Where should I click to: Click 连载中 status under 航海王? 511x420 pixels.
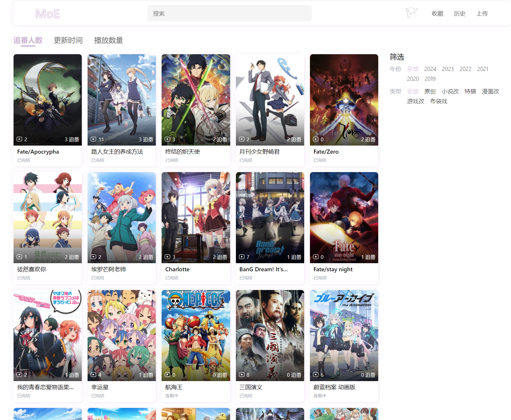tap(172, 396)
